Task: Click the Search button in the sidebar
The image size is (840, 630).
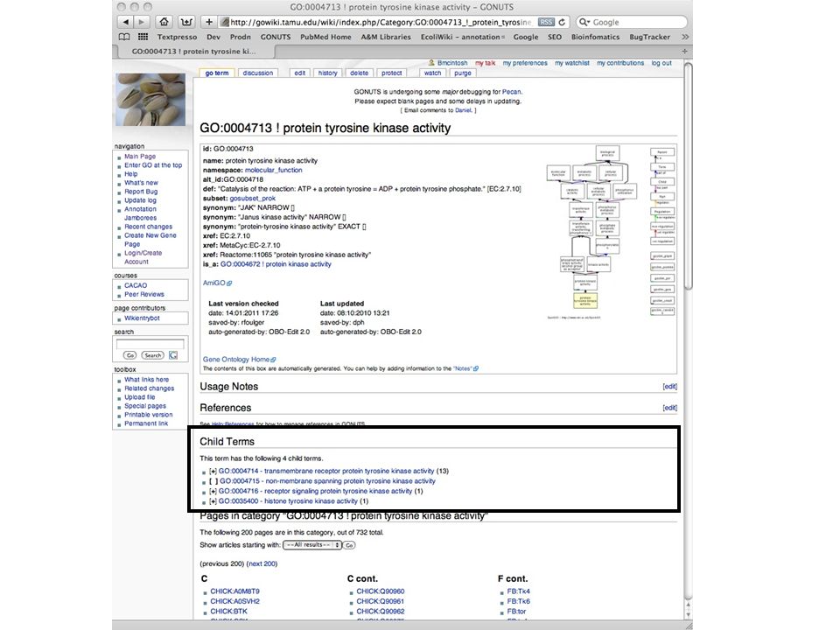Action: tap(152, 355)
